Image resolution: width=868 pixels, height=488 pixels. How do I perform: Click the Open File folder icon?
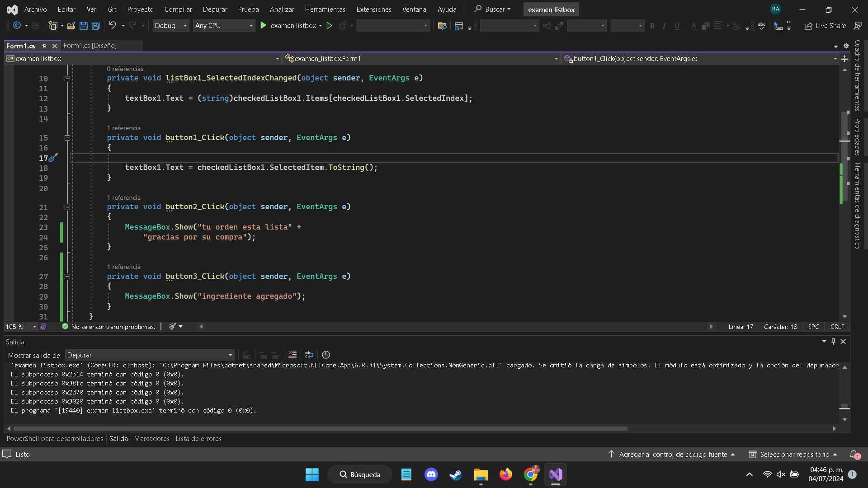point(71,26)
